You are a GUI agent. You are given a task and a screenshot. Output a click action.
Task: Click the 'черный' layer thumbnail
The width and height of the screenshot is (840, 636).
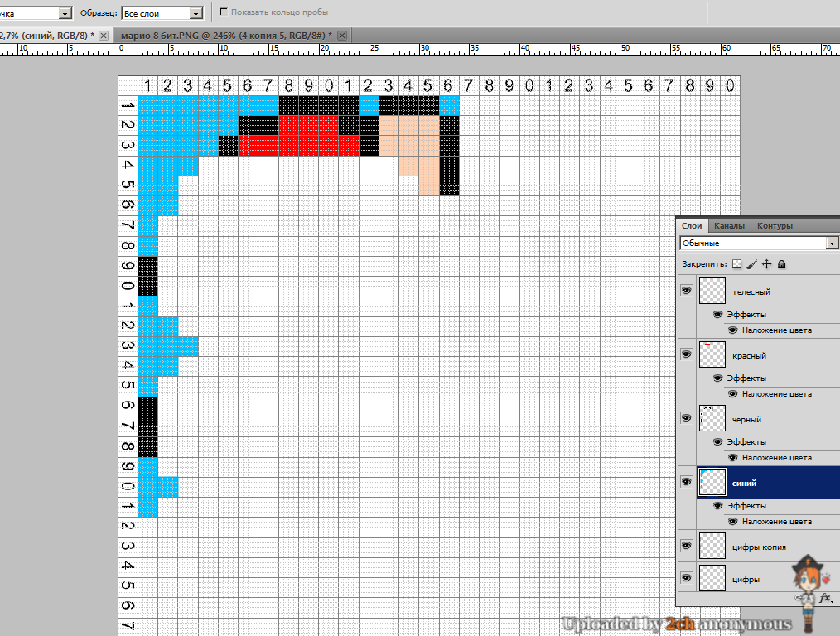(x=712, y=418)
